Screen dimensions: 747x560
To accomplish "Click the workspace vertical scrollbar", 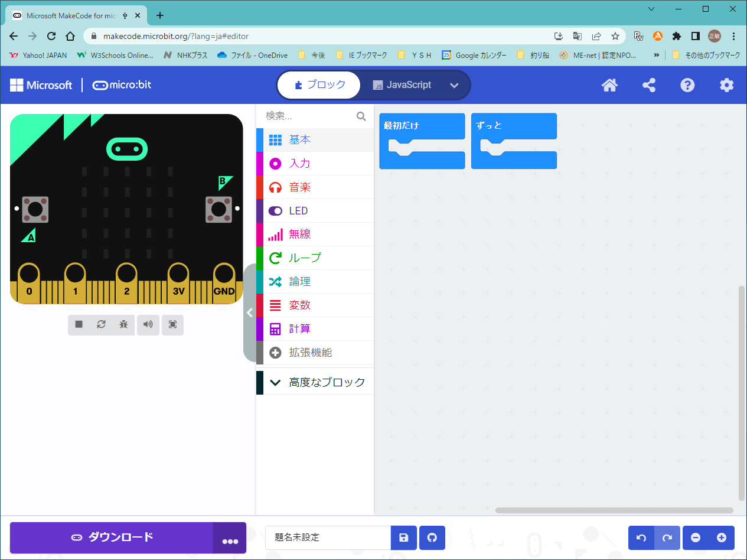I will pyautogui.click(x=742, y=393).
